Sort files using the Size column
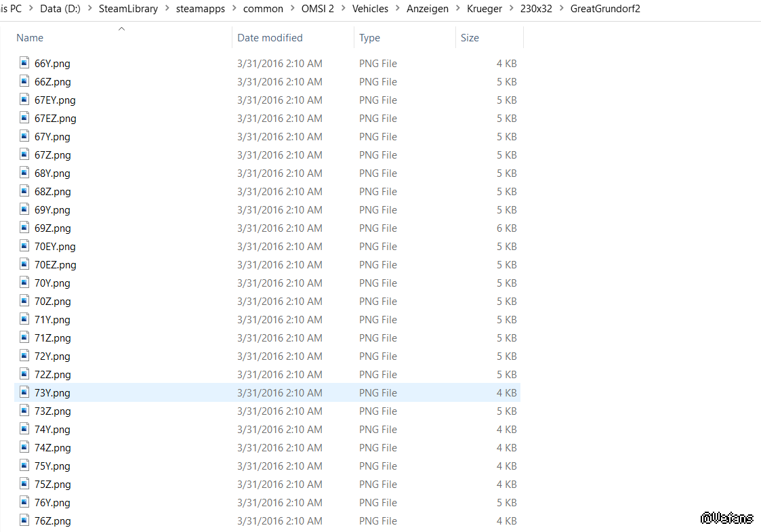 coord(470,38)
